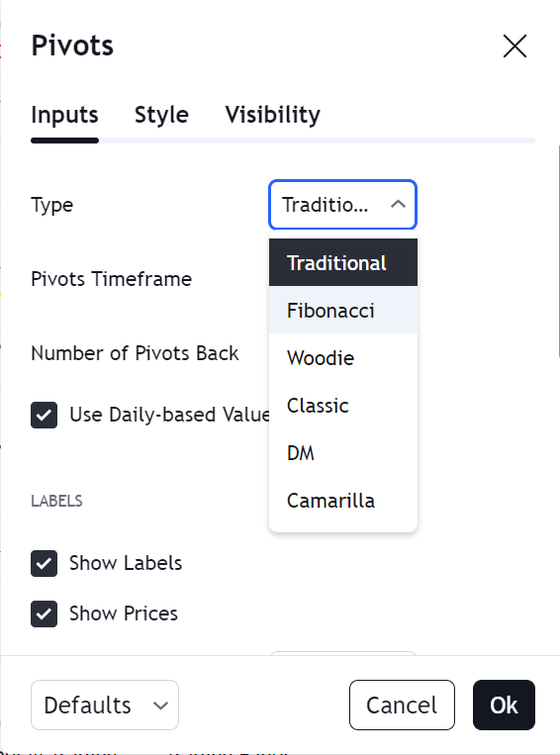Select Woodie pivot type option
The width and height of the screenshot is (560, 755).
(x=343, y=358)
